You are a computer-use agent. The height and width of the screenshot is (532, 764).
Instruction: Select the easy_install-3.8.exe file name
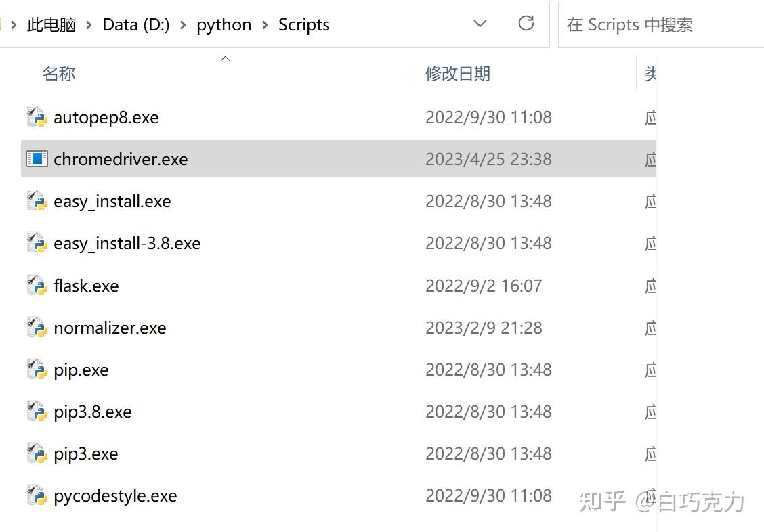pos(127,244)
